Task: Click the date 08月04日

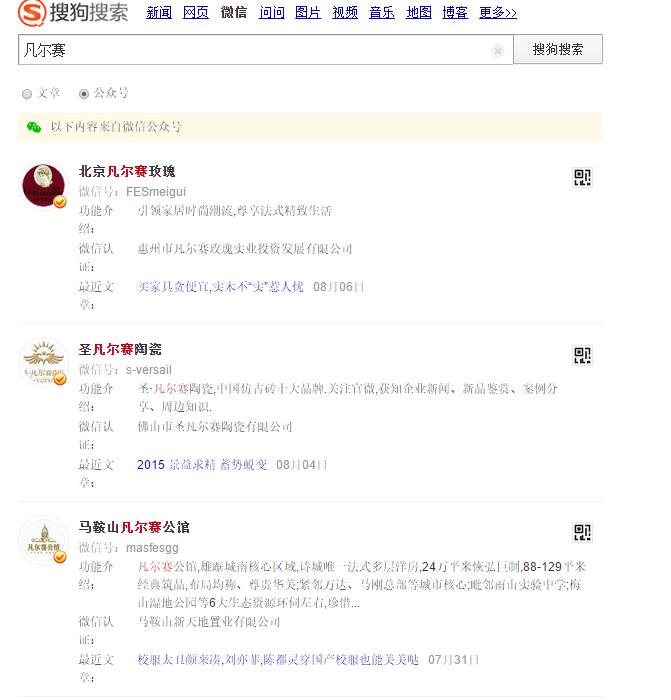Action: pos(301,465)
